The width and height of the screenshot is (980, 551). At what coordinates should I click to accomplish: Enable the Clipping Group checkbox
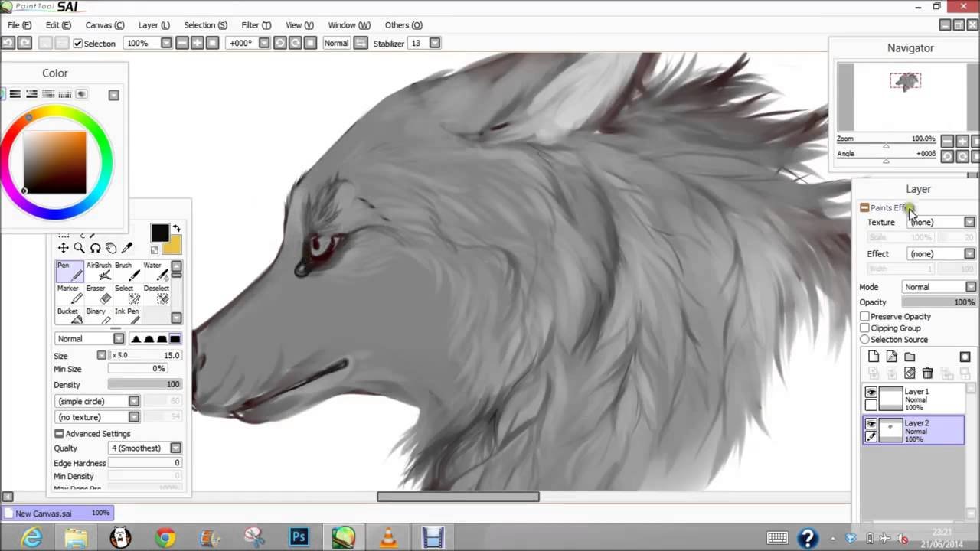pos(864,328)
